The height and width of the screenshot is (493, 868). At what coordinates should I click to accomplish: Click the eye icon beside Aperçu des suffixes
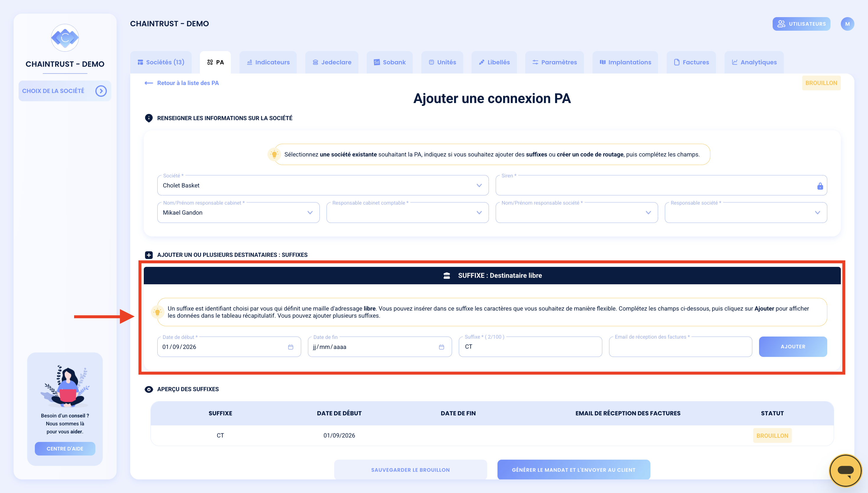(149, 389)
